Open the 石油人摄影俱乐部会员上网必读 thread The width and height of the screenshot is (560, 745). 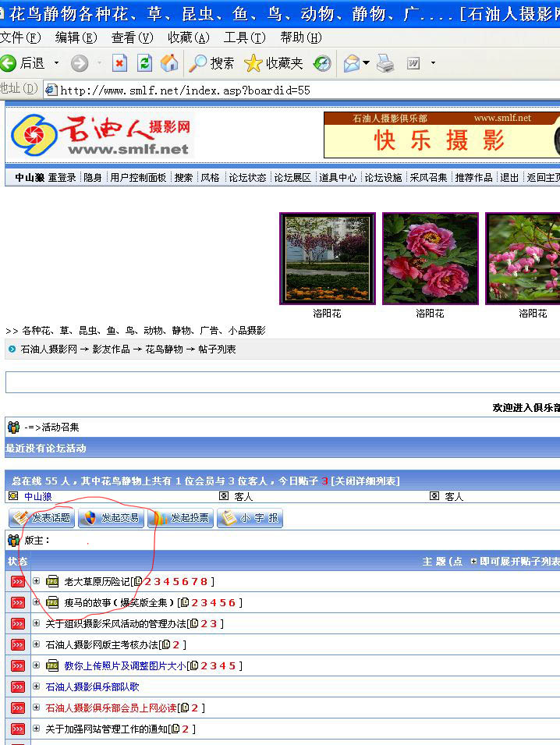[112, 708]
